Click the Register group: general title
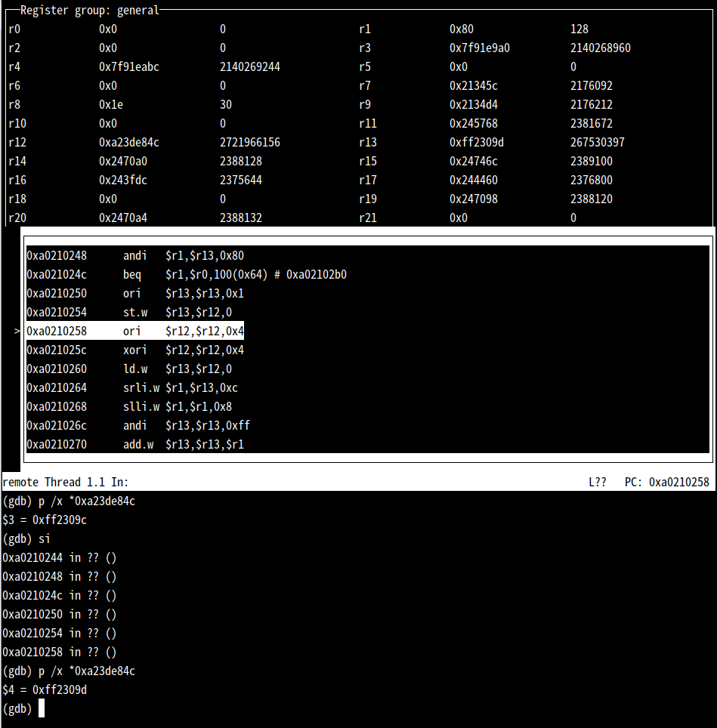717x728 pixels. [89, 11]
